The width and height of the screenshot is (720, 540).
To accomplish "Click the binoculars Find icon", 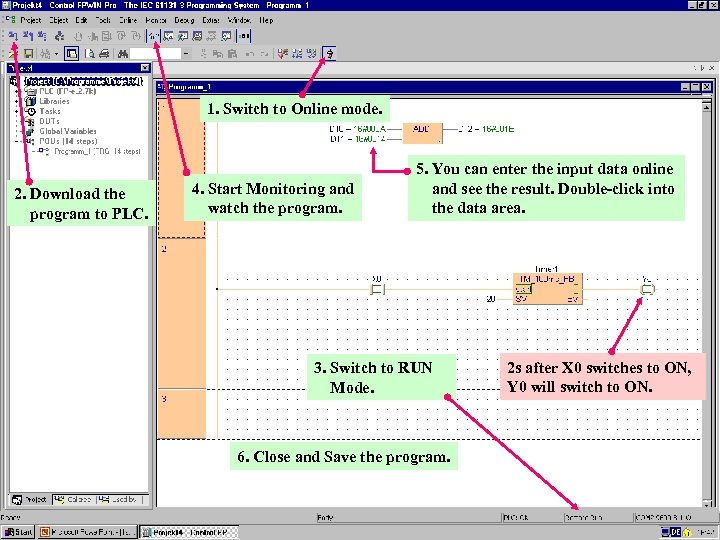I will (123, 54).
